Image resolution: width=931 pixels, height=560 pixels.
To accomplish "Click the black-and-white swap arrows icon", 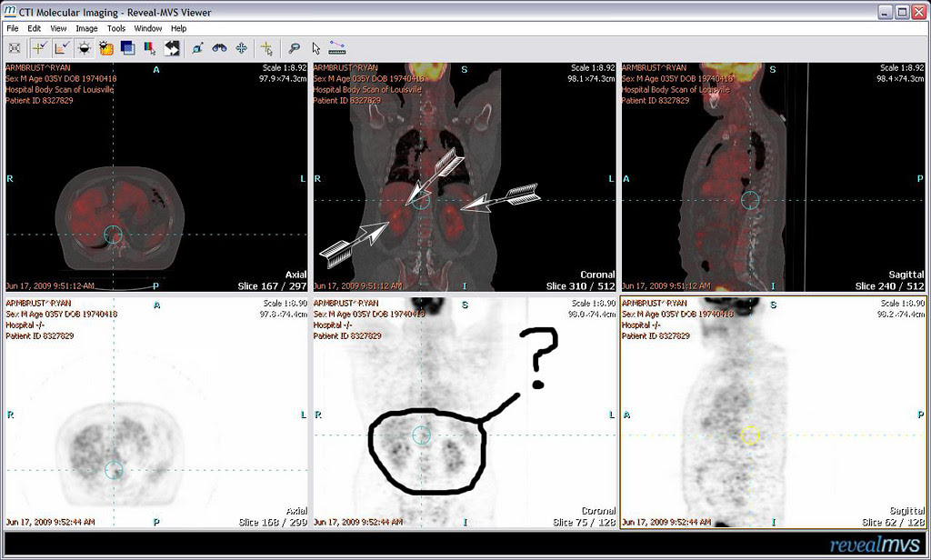I will pos(172,48).
